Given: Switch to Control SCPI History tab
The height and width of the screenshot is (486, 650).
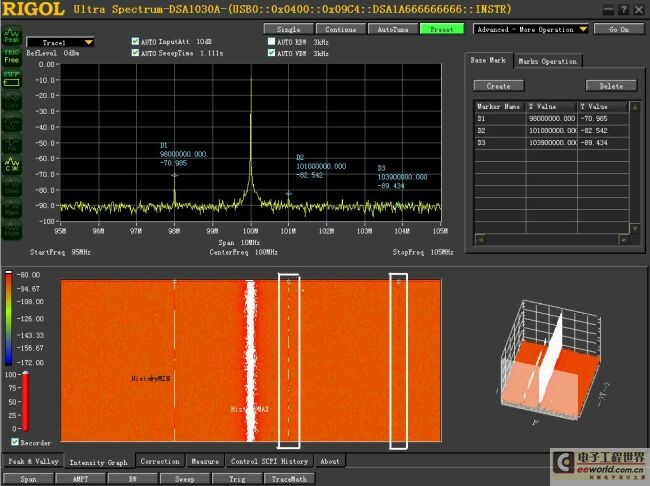Looking at the screenshot, I should point(270,462).
